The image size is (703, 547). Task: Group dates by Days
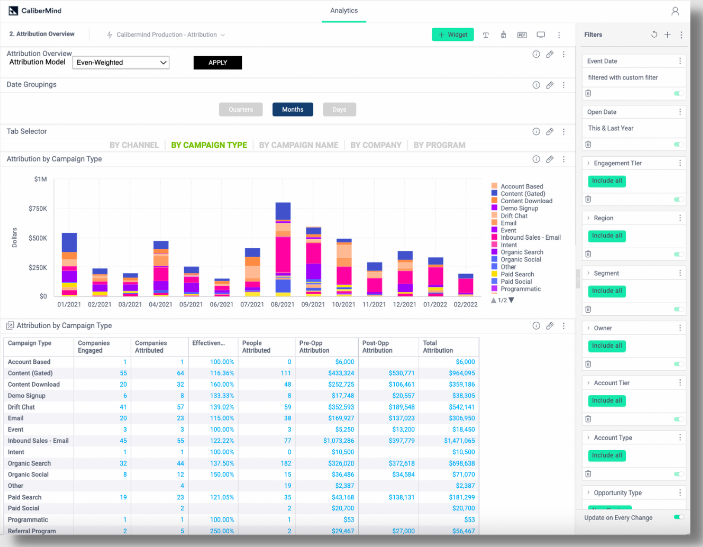tap(339, 109)
